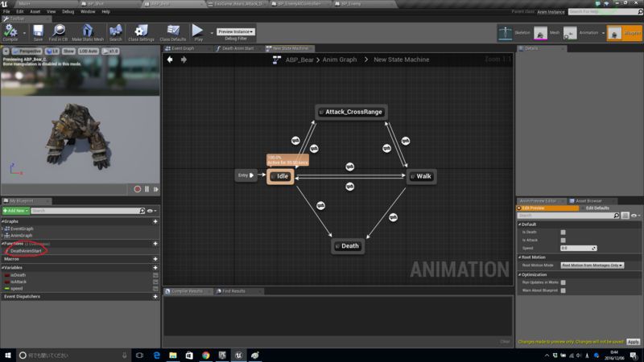644x362 pixels.
Task: Select the state machine Entry node
Action: [246, 175]
